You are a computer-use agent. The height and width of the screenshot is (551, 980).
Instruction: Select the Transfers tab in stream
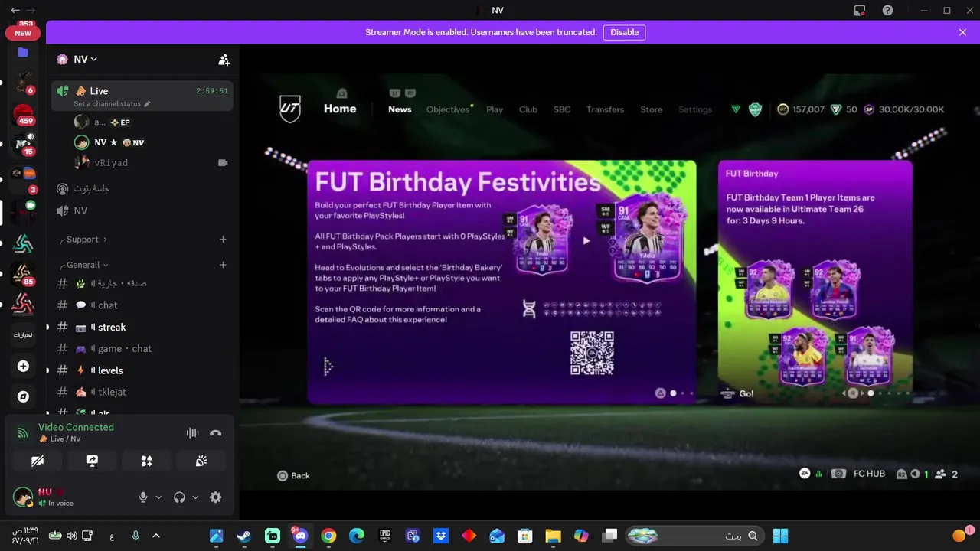(605, 109)
